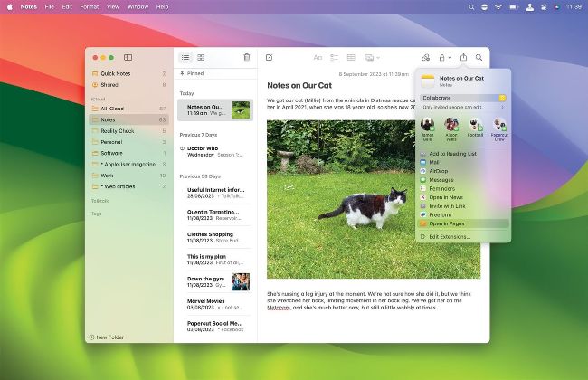The width and height of the screenshot is (588, 380).
Task: Switch notes to gallery view
Action: point(201,57)
